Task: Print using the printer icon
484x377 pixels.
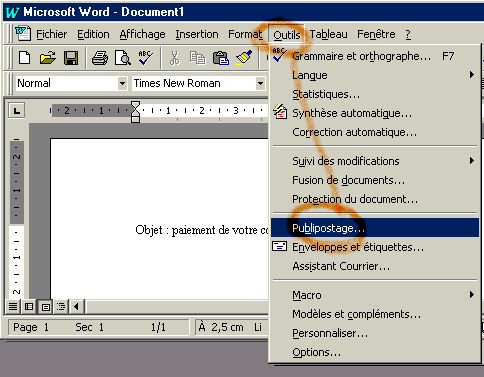Action: 100,58
